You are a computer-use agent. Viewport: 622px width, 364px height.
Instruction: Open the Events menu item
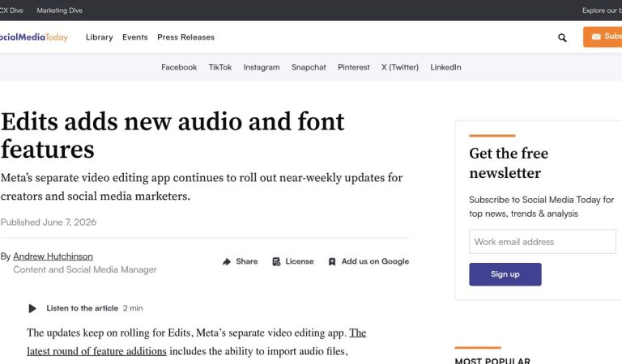tap(135, 37)
